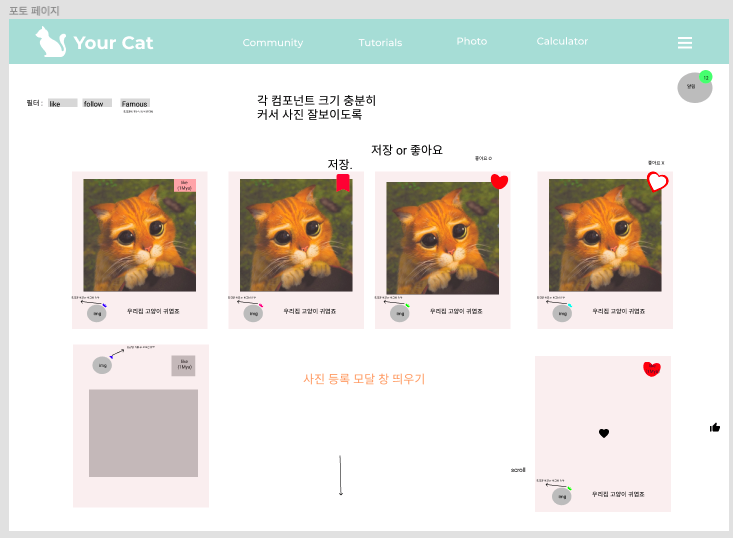Image resolution: width=733 pixels, height=538 pixels.
Task: Open the cat photo with the bookmark
Action: tap(296, 235)
